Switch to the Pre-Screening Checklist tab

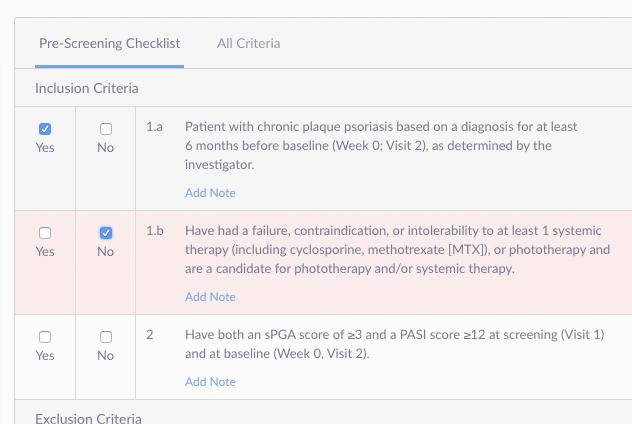(109, 43)
